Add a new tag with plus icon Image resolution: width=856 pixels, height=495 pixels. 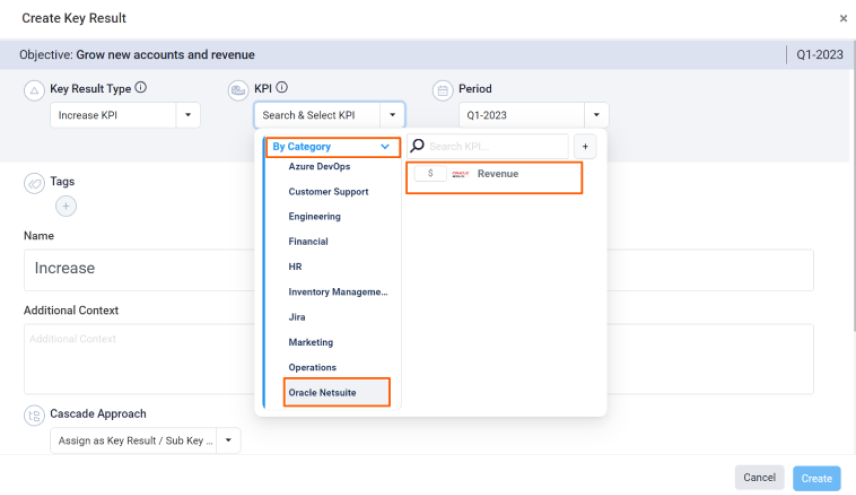coord(66,206)
